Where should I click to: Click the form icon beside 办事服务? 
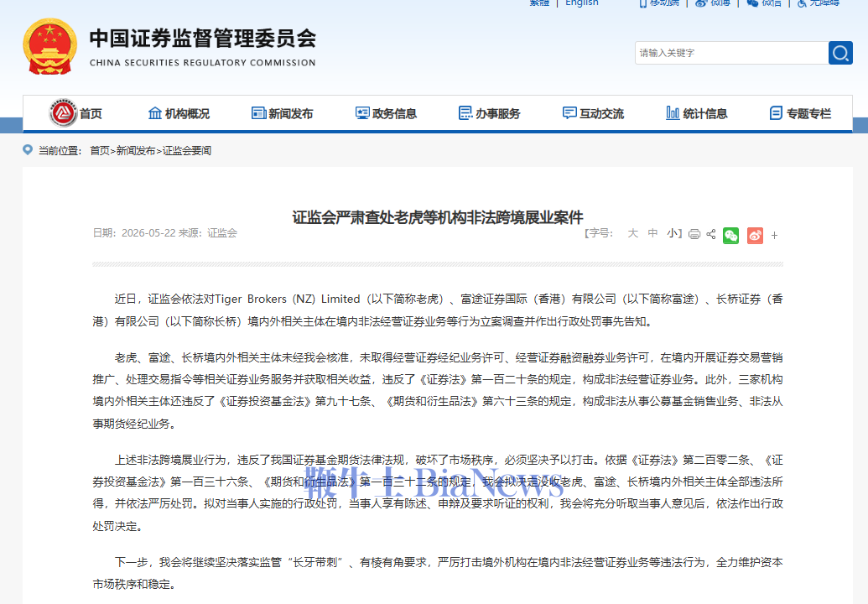[465, 113]
